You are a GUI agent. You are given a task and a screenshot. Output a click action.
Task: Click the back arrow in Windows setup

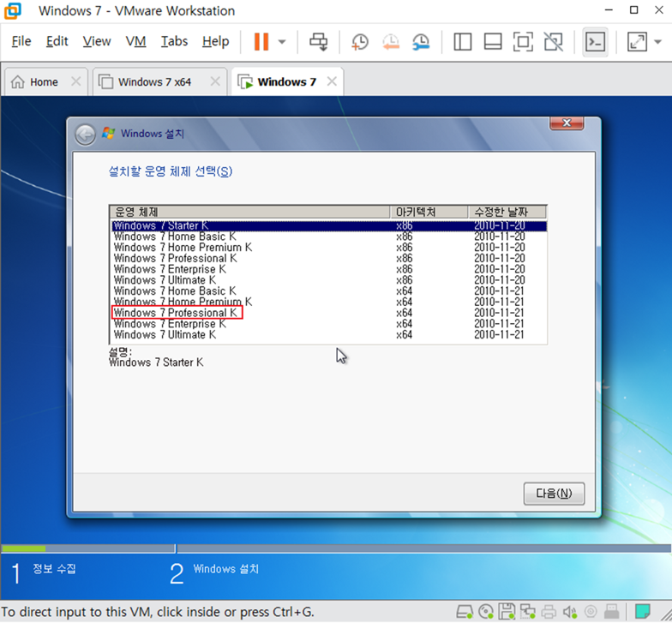click(x=86, y=135)
